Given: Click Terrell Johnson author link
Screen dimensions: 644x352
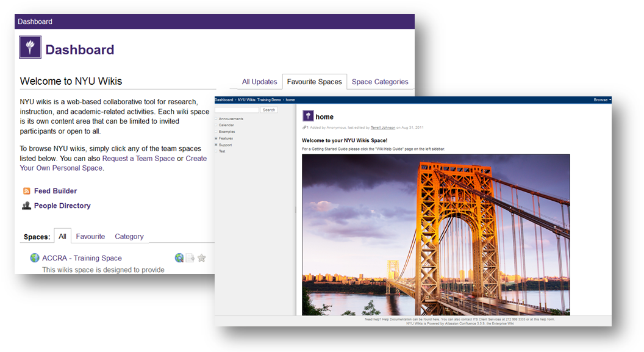Looking at the screenshot, I should (x=382, y=128).
